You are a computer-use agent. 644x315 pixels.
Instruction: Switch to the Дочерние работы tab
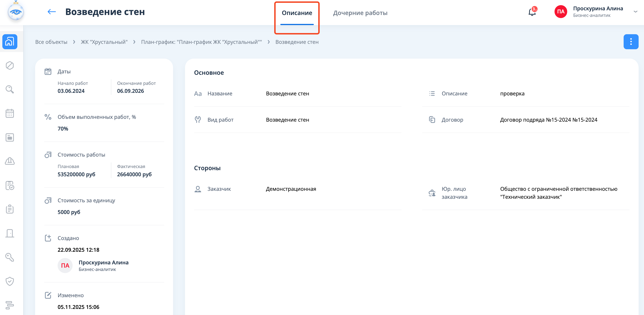360,13
